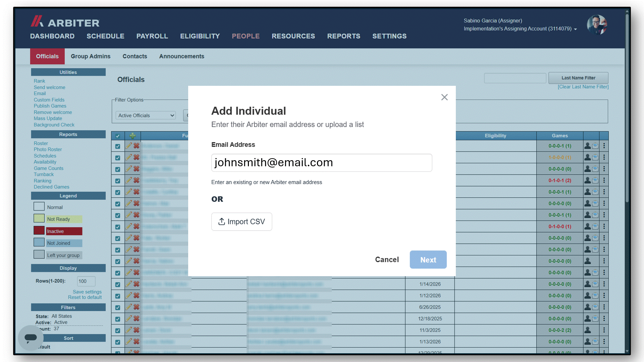The width and height of the screenshot is (644, 362).
Task: Click the user profile avatar photo
Action: click(597, 25)
